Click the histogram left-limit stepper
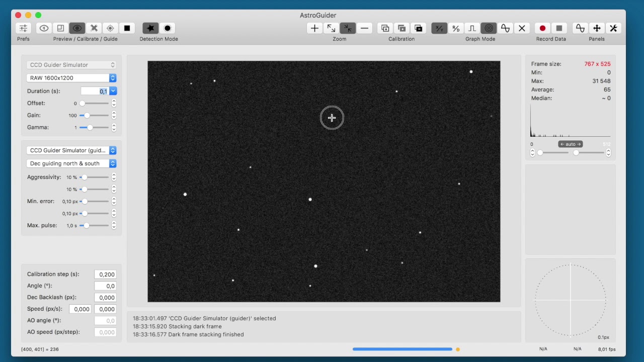The image size is (644, 362). pyautogui.click(x=532, y=152)
